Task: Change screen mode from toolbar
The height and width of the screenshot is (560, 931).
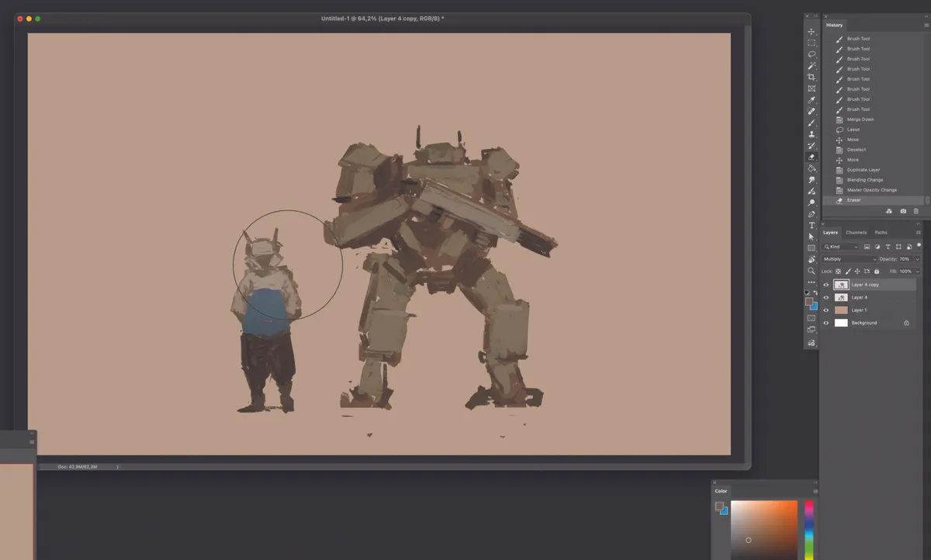Action: pos(812,330)
